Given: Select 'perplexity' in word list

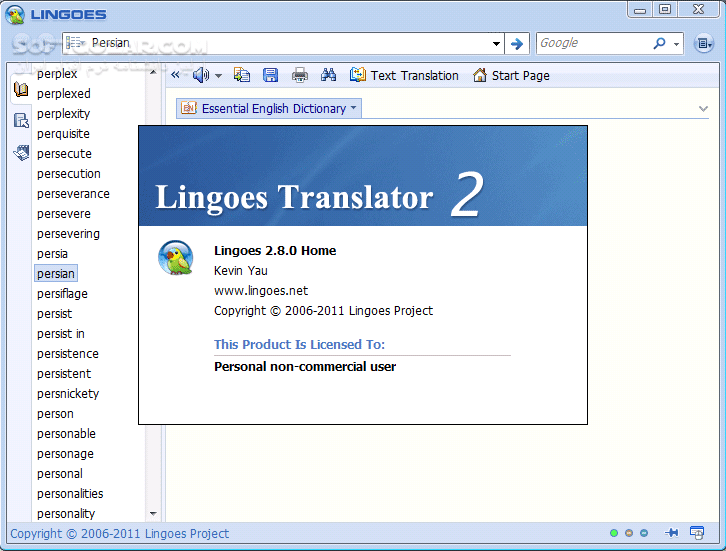Looking at the screenshot, I should pos(63,113).
